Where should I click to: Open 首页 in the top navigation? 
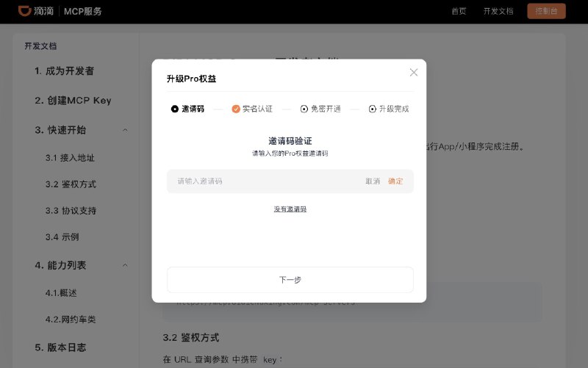(459, 11)
